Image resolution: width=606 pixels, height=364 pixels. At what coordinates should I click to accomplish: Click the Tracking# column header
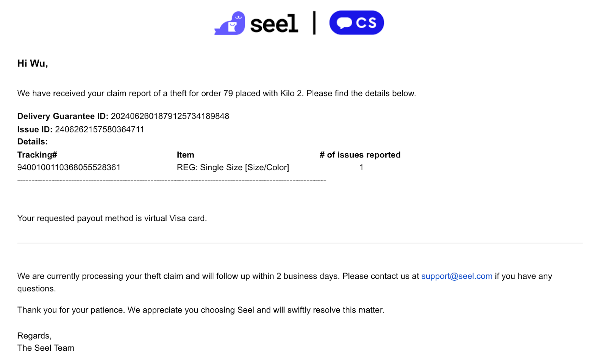coord(37,155)
